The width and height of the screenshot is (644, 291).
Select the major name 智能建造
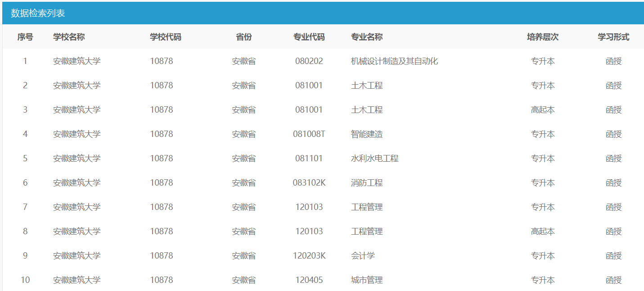[x=367, y=134]
